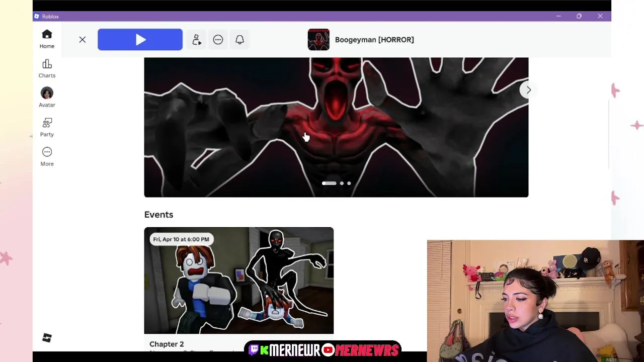Viewport: 644px width, 362px height.
Task: Restore down the Roblox window
Action: click(579, 17)
